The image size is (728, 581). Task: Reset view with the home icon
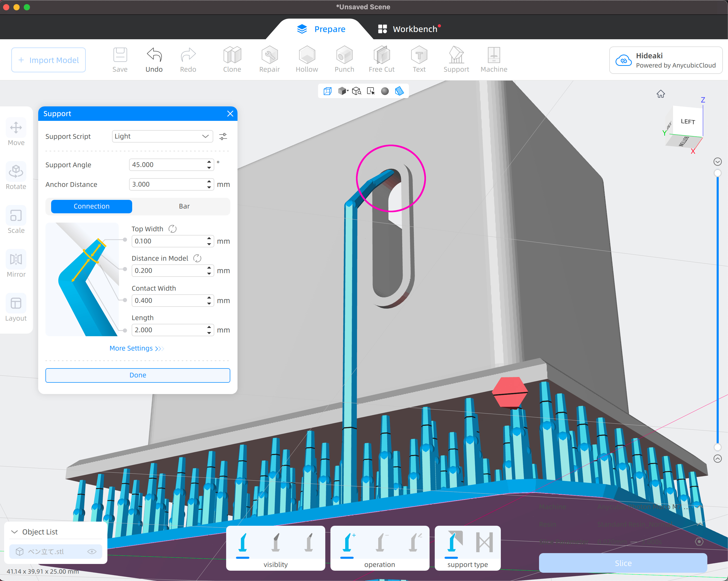click(660, 94)
